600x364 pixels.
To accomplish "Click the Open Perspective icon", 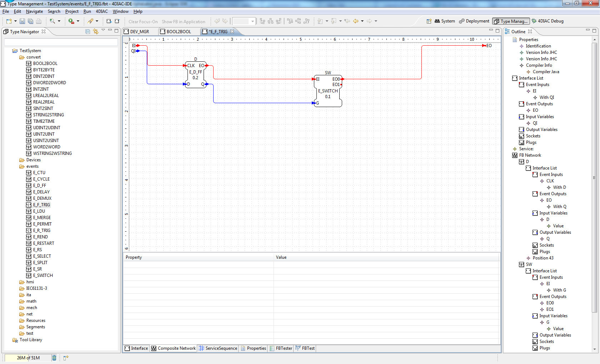I will (429, 21).
